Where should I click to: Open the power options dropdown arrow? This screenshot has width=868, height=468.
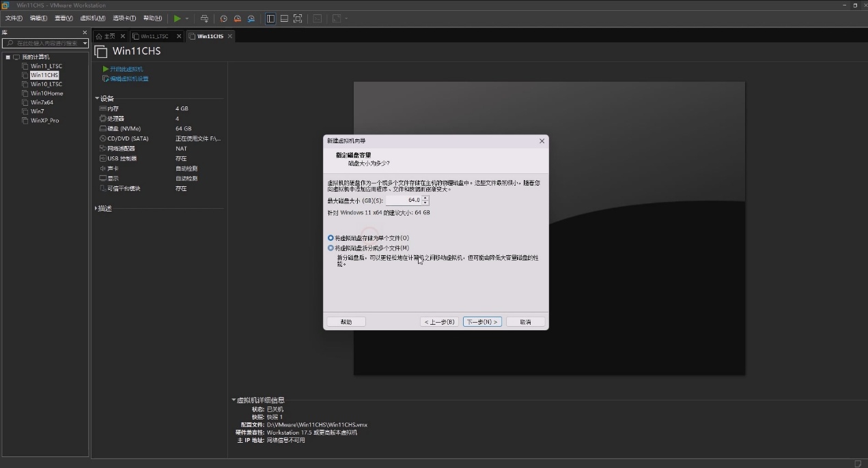tap(187, 18)
